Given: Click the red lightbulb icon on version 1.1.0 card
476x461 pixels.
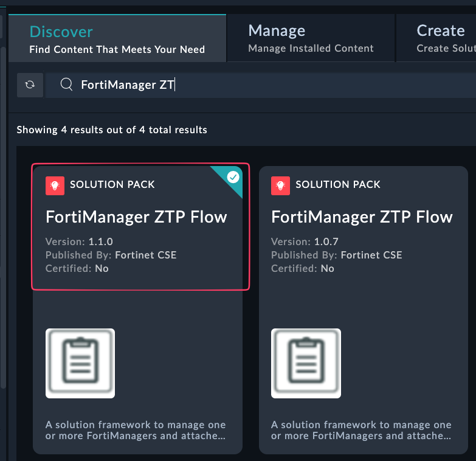Looking at the screenshot, I should [55, 185].
